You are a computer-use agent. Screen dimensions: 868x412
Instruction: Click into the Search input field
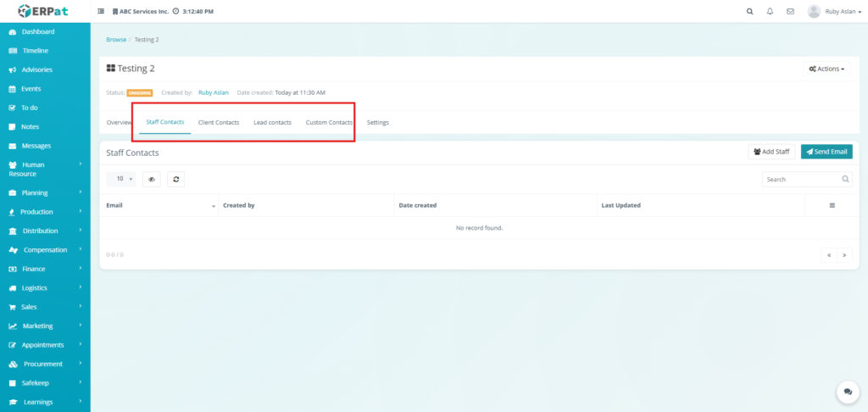point(801,180)
